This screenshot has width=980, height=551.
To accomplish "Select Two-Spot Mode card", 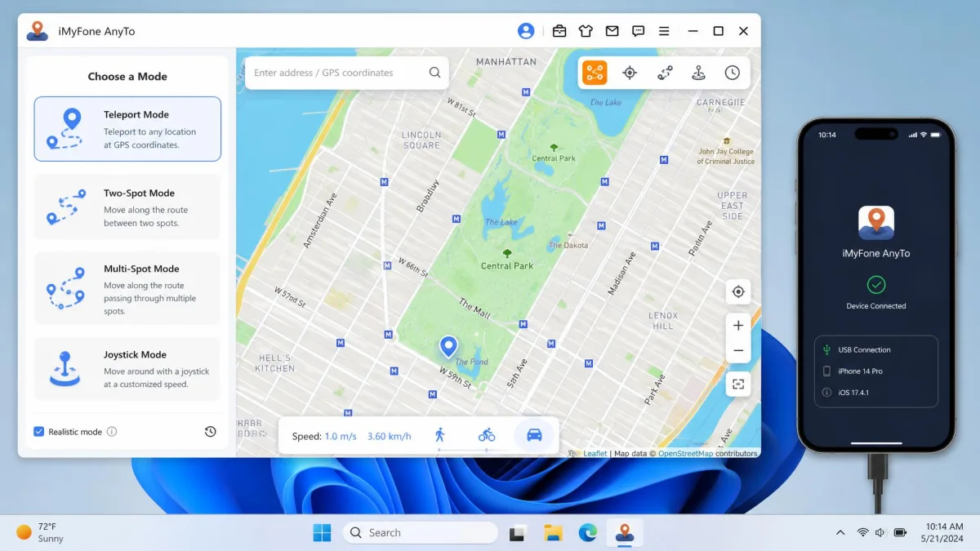I will pyautogui.click(x=127, y=207).
